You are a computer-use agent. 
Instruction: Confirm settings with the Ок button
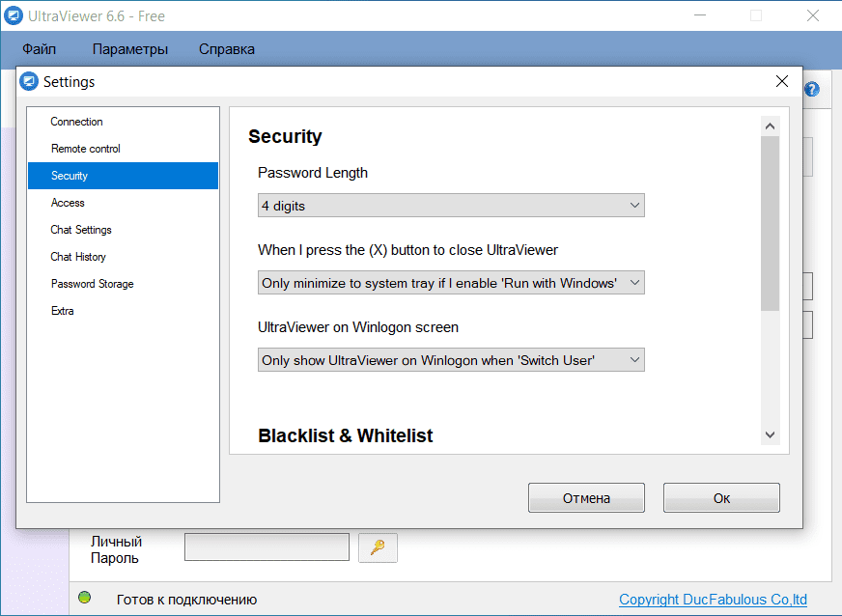pos(721,498)
